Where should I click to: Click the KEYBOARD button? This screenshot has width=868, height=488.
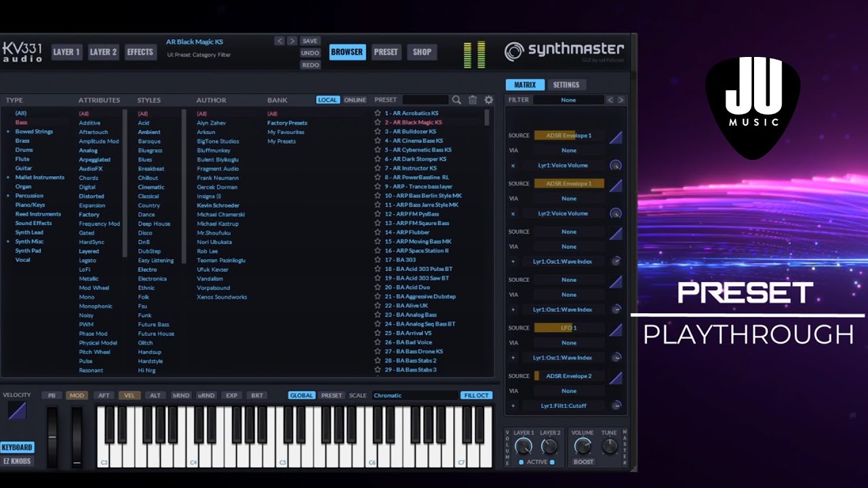(x=17, y=447)
